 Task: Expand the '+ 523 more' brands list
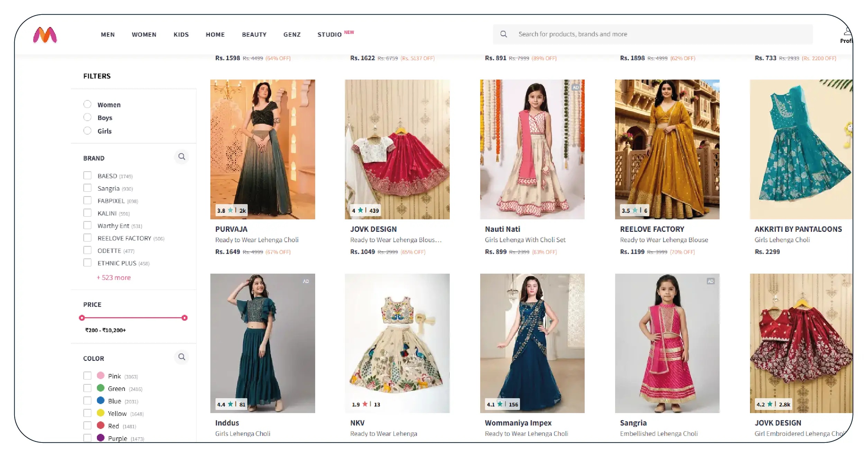114,277
